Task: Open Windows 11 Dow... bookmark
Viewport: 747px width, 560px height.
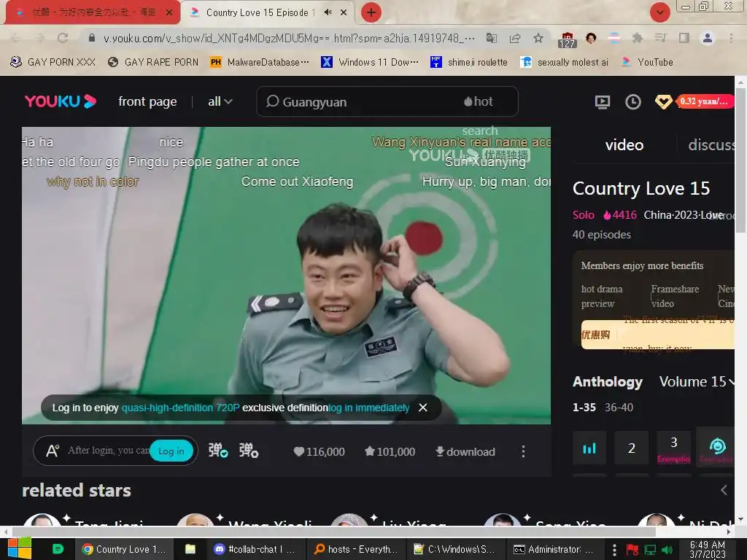Action: pos(370,62)
